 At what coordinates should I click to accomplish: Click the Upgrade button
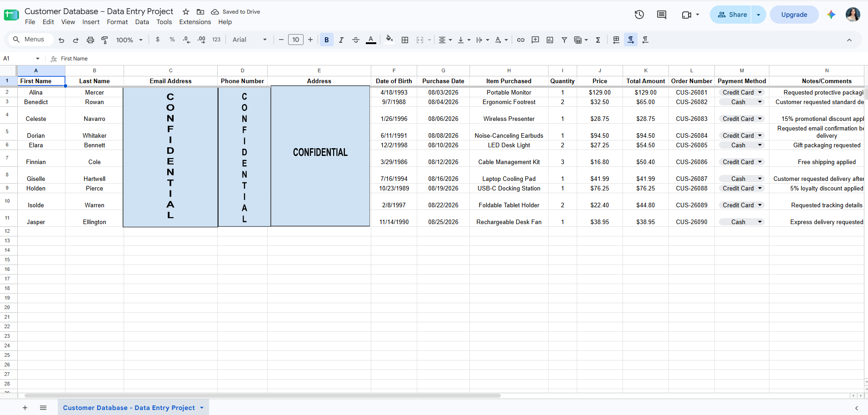794,15
